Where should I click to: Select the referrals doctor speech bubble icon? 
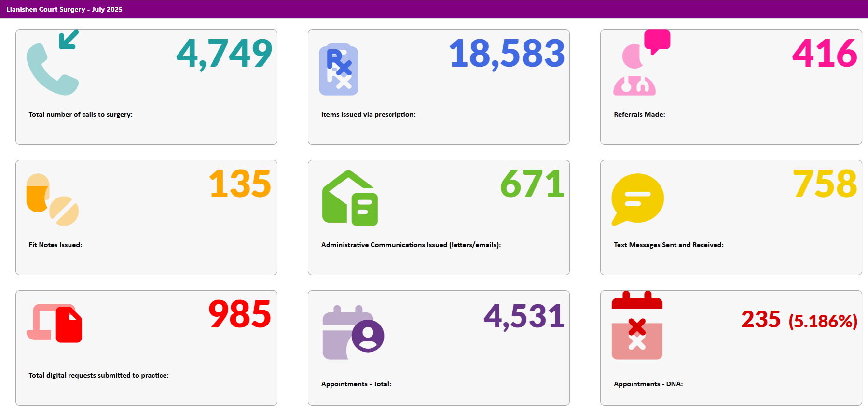coord(641,63)
